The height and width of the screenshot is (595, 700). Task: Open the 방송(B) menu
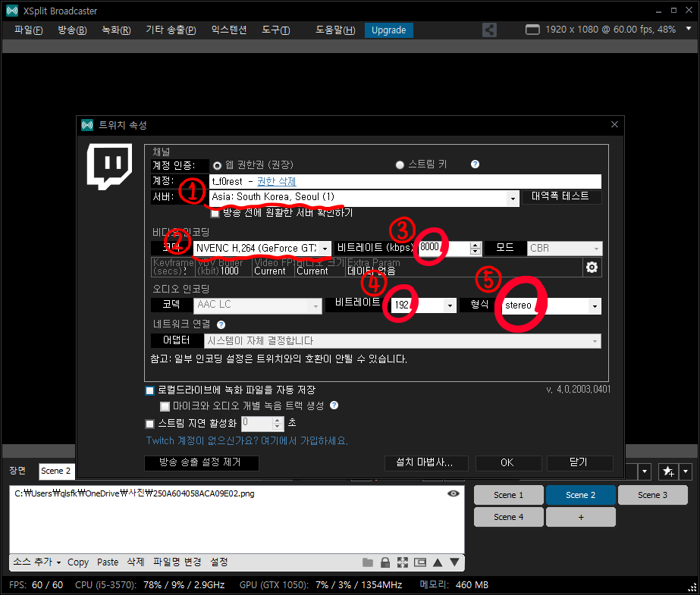pos(72,30)
